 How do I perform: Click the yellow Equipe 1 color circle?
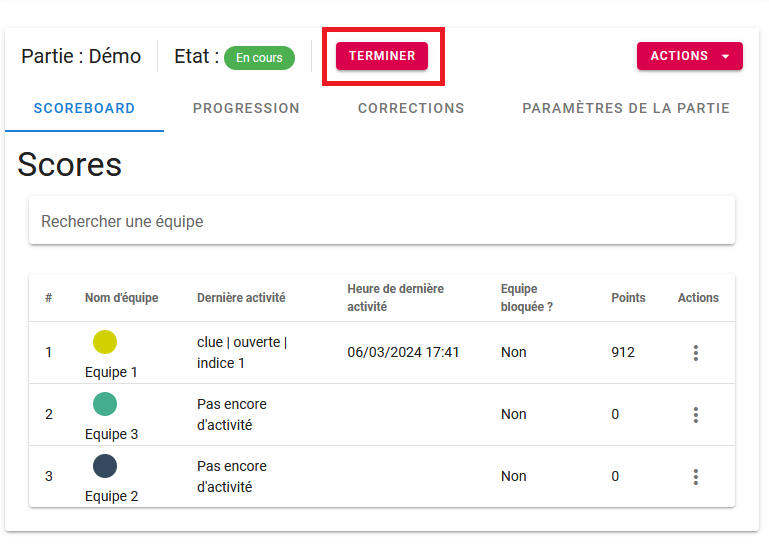click(105, 342)
